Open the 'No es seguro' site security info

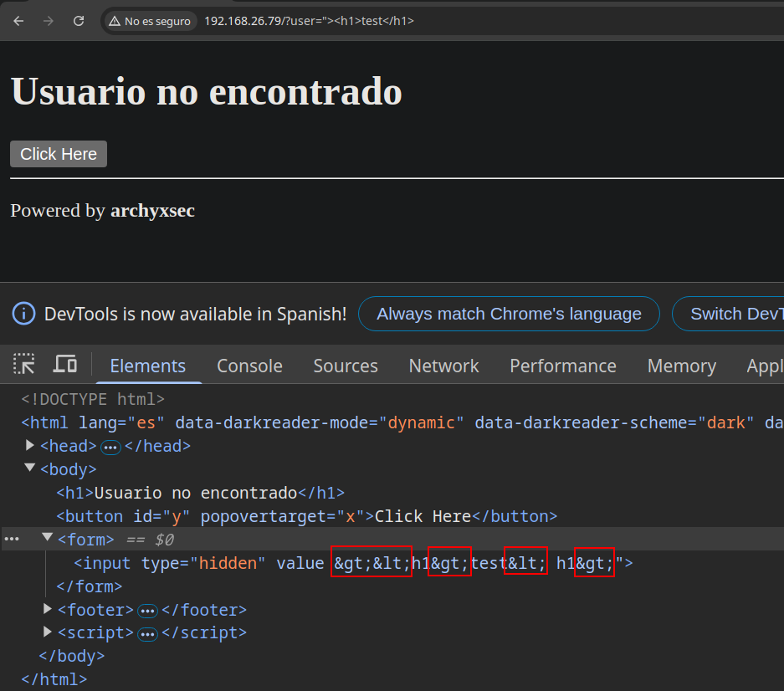coord(150,21)
